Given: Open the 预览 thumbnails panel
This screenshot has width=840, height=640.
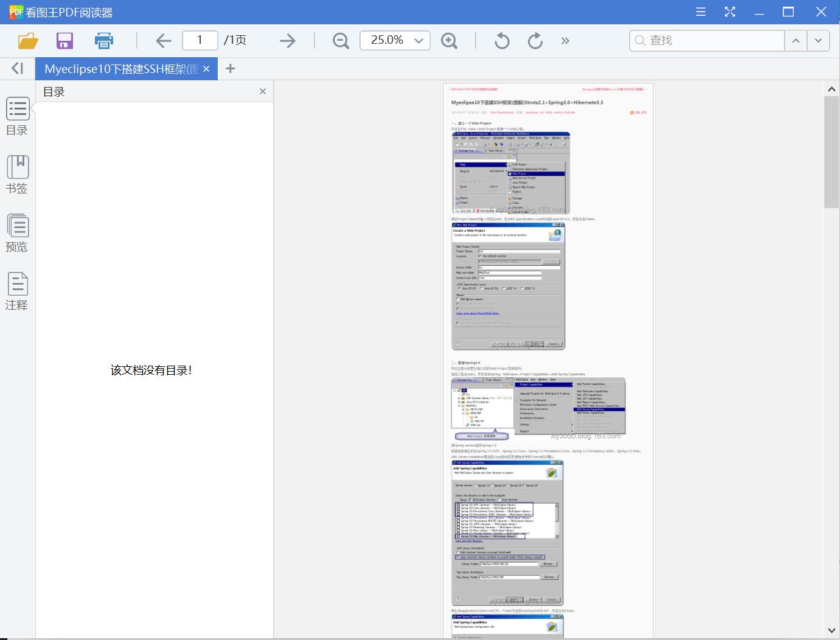Looking at the screenshot, I should pos(17,233).
